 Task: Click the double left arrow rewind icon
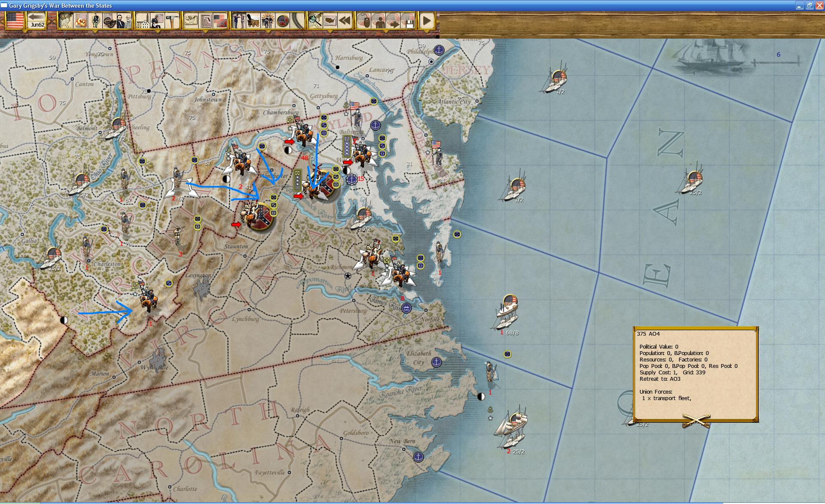(x=345, y=21)
